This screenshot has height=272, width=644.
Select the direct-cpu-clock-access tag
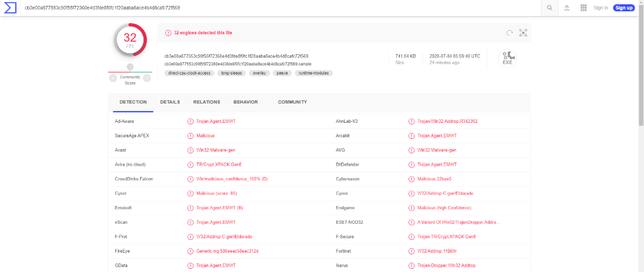coord(189,73)
